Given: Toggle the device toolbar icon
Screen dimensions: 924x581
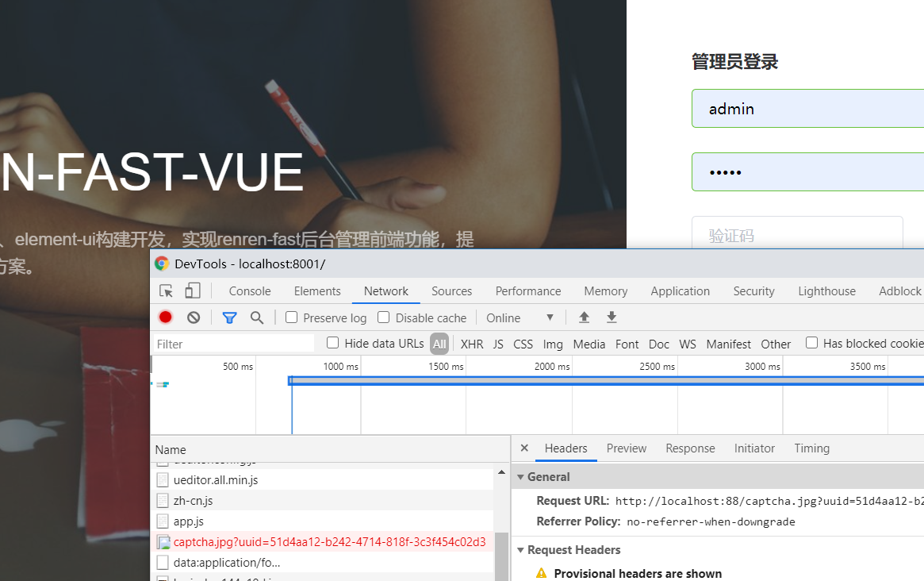Looking at the screenshot, I should coord(193,290).
